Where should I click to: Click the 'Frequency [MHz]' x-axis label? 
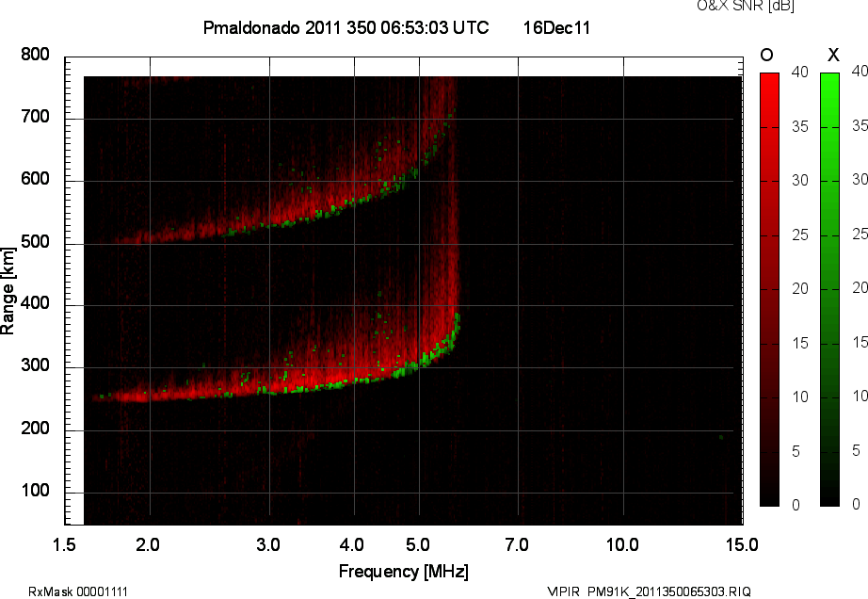(404, 572)
